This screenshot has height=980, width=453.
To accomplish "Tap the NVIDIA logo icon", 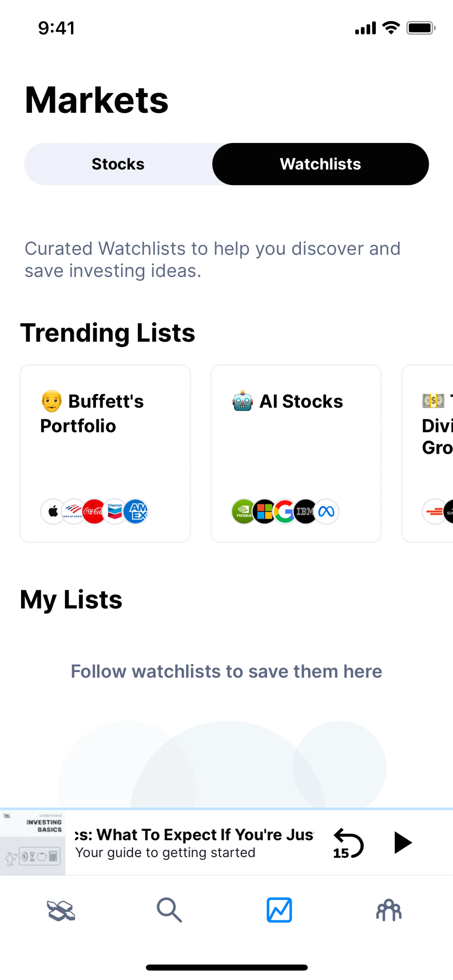I will pos(243,511).
